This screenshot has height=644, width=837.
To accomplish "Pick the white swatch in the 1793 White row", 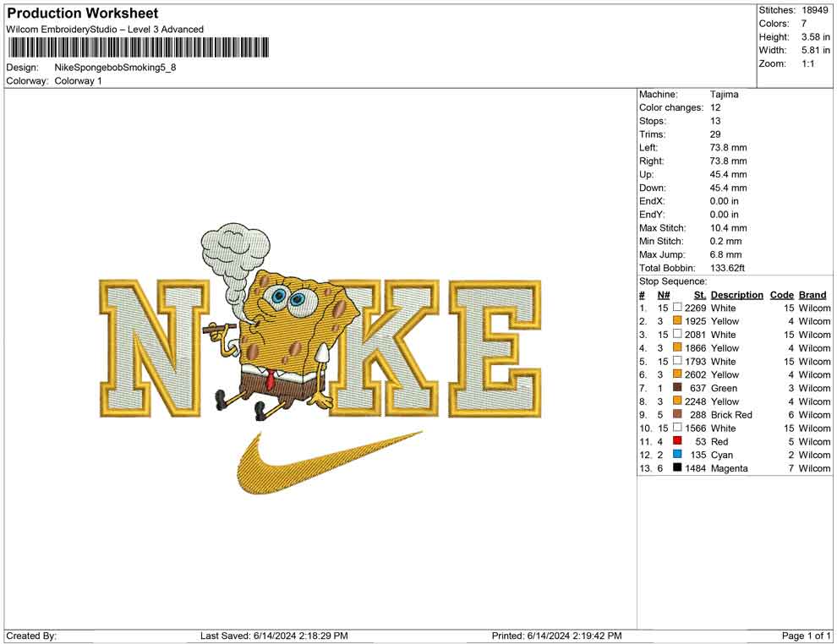I will 677,361.
